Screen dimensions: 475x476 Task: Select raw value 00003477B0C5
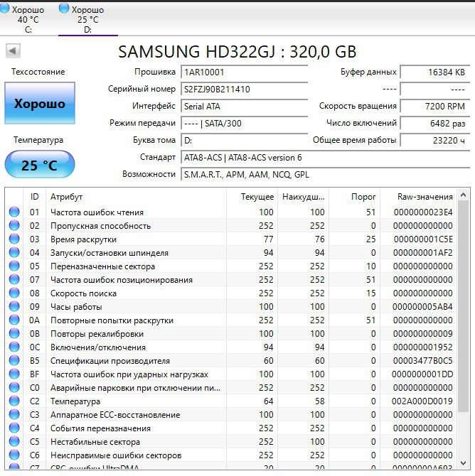422,361
